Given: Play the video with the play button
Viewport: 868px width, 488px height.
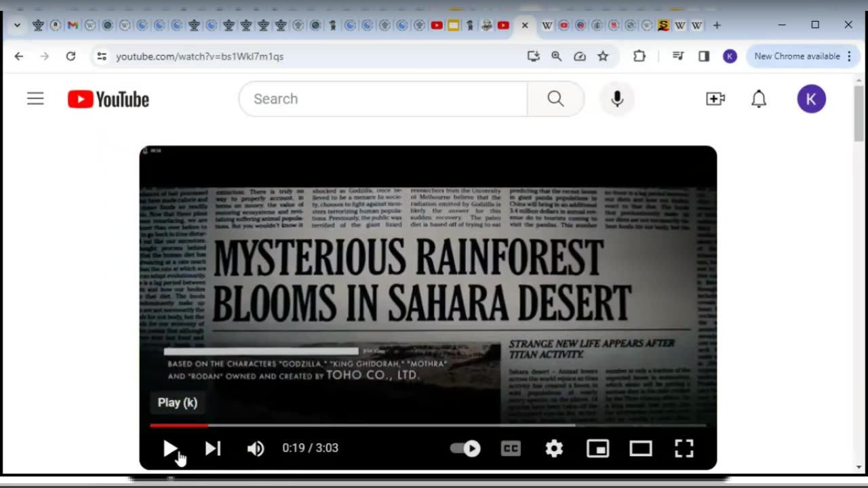Looking at the screenshot, I should tap(170, 448).
